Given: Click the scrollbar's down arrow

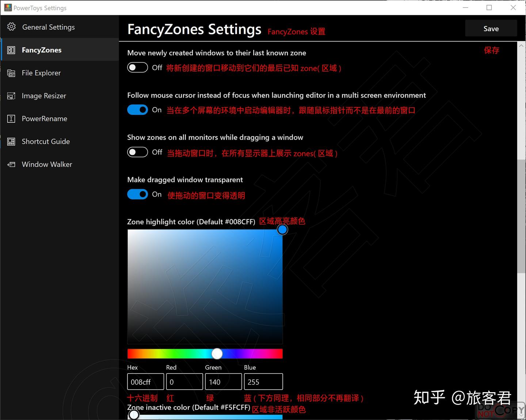Looking at the screenshot, I should click(522, 415).
